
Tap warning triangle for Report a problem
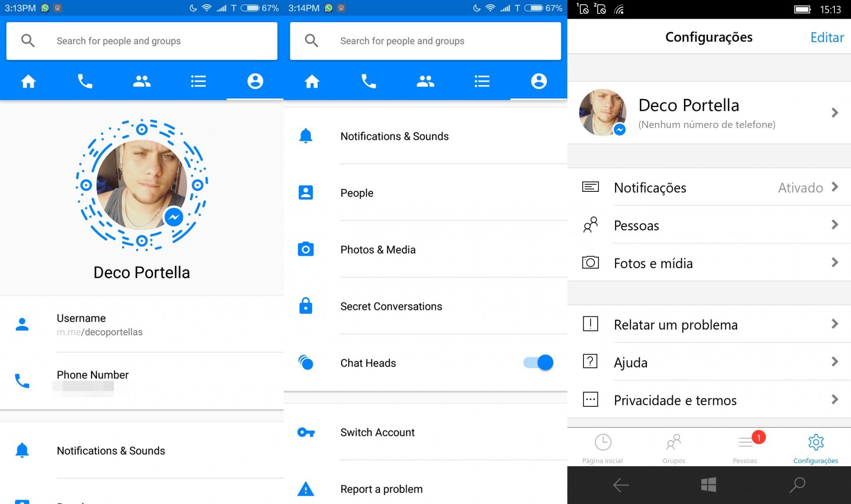(306, 489)
